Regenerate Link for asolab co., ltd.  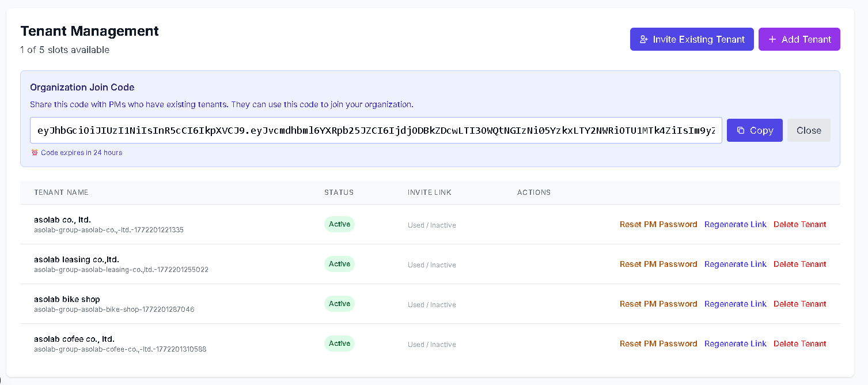(x=735, y=224)
